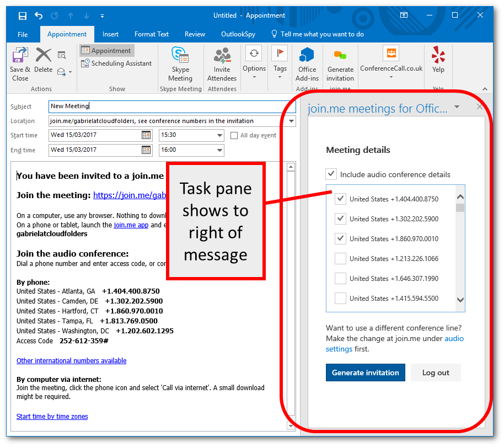Click into the Subject text field

(171, 106)
